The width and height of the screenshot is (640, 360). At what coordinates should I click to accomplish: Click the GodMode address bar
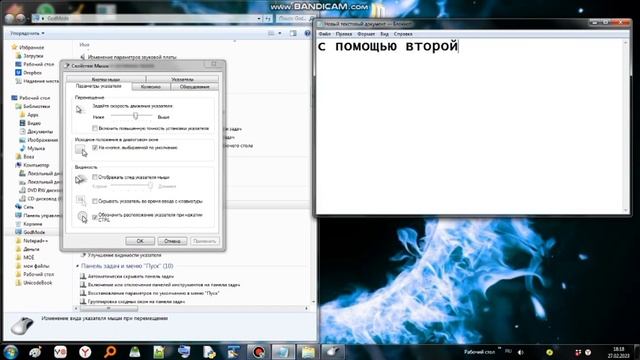pyautogui.click(x=147, y=19)
